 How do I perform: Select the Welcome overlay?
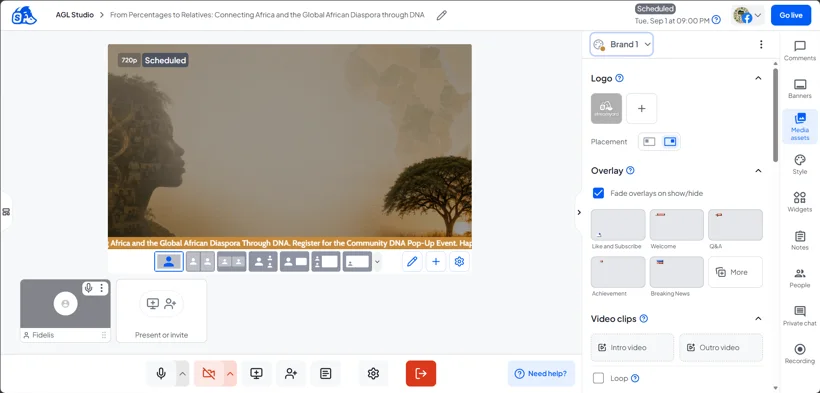coord(677,225)
